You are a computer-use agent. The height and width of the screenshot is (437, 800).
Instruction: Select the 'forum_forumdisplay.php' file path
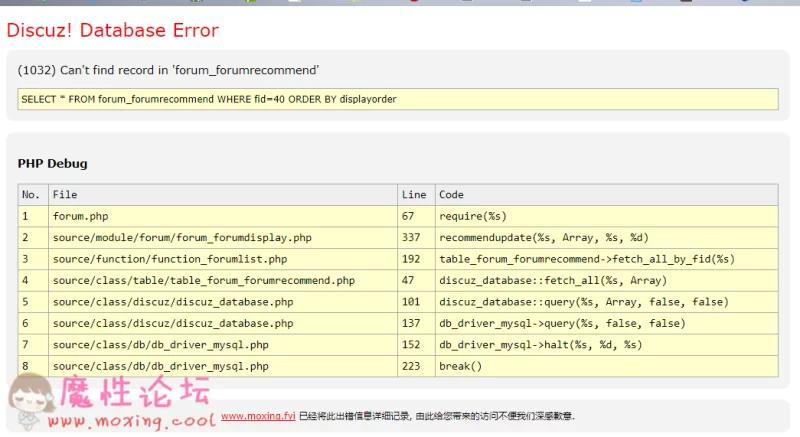coord(182,238)
